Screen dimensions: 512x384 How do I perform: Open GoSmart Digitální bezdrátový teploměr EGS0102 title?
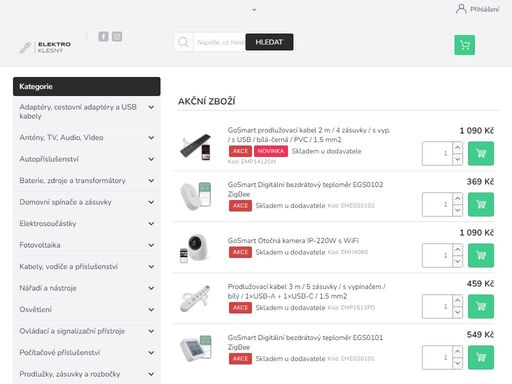click(x=305, y=189)
